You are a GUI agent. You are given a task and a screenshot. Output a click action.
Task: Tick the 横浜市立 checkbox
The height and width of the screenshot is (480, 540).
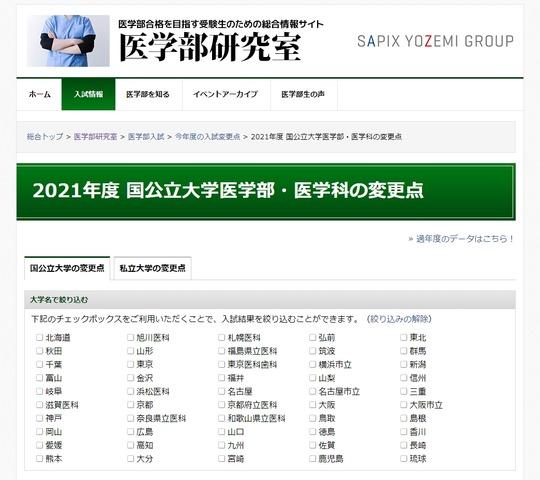pyautogui.click(x=312, y=364)
